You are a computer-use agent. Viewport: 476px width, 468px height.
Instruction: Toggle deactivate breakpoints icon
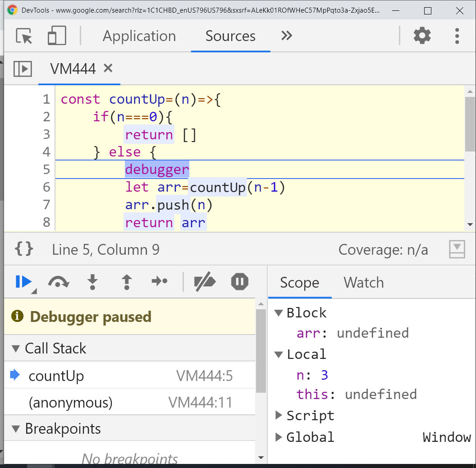pyautogui.click(x=205, y=281)
